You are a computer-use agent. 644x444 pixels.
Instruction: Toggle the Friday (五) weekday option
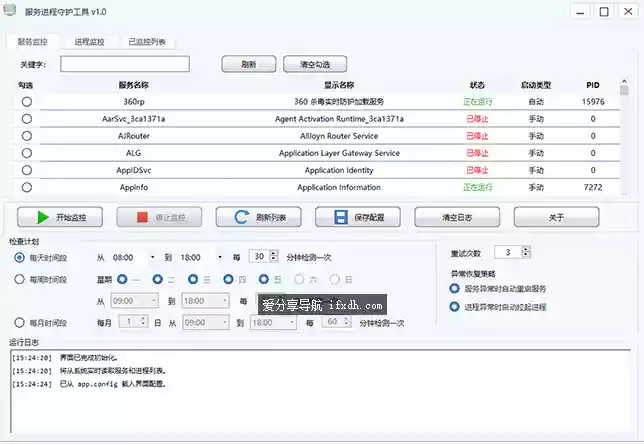(264, 279)
